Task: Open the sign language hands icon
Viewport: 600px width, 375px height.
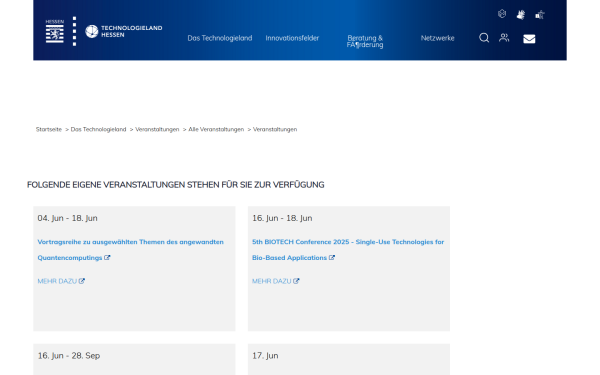Action: pos(520,15)
